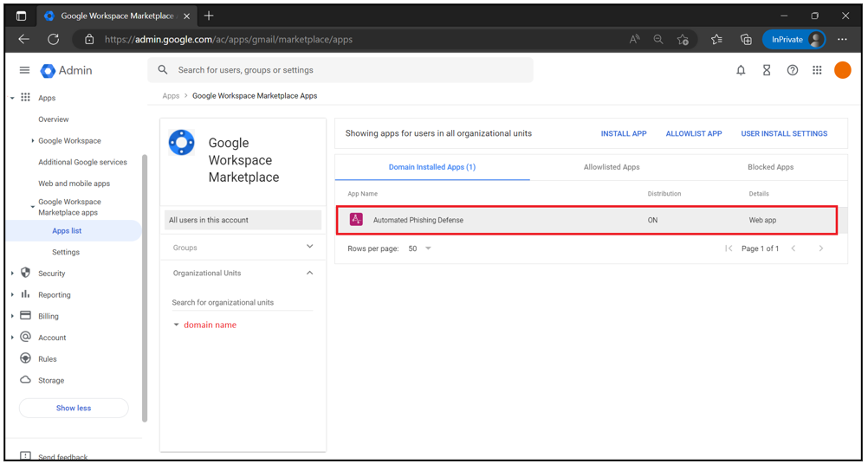Open the tasks hourglass icon

coord(767,70)
